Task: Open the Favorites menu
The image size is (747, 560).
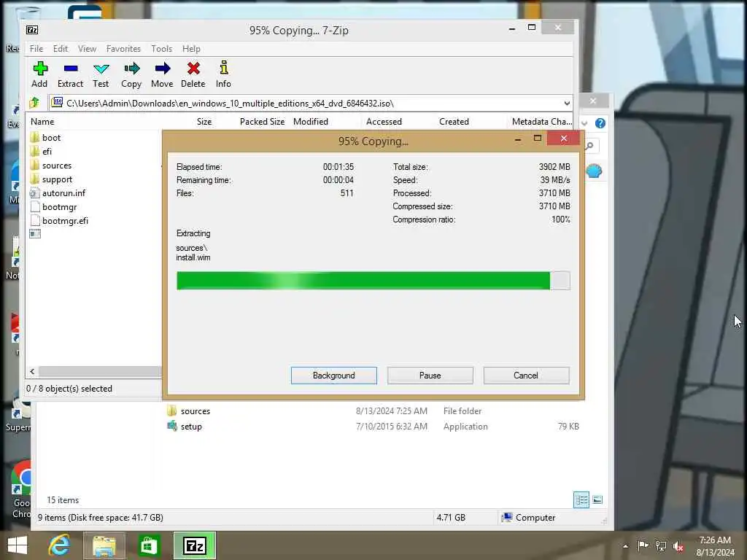Action: (123, 49)
